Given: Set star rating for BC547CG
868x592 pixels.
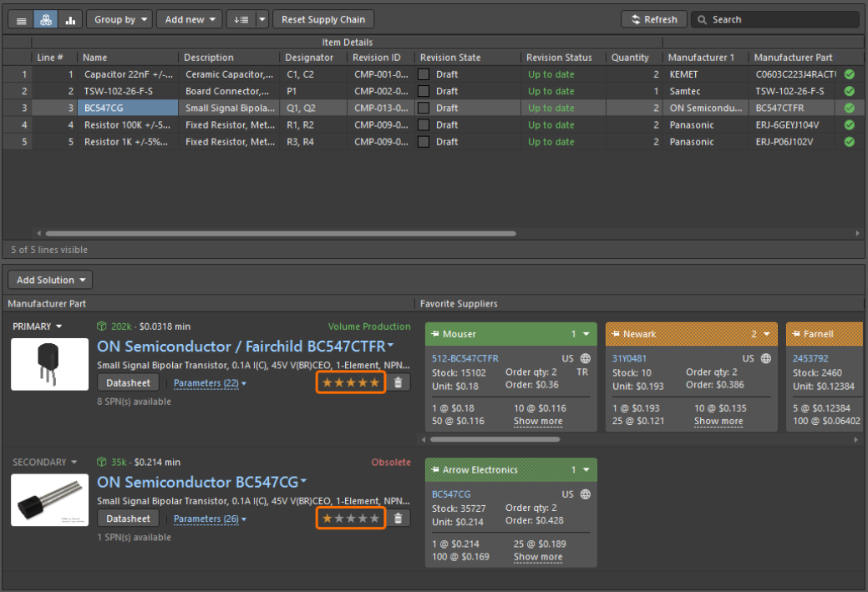Looking at the screenshot, I should pyautogui.click(x=351, y=519).
